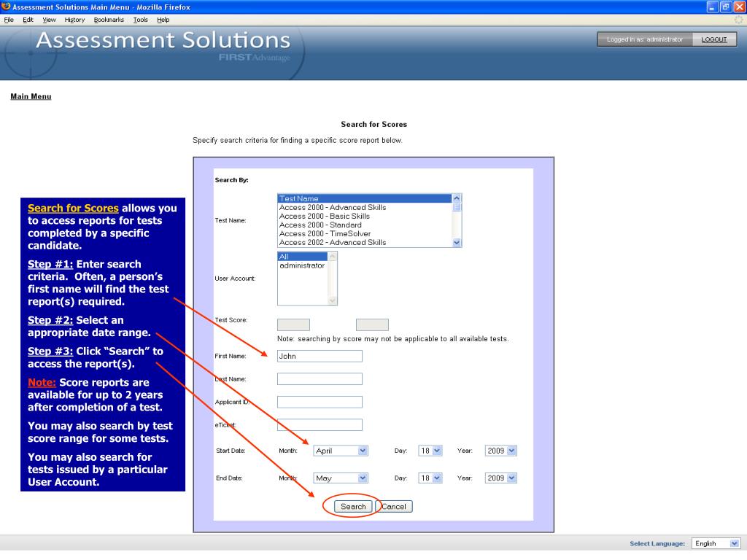Click the eTicket input field

(x=320, y=425)
